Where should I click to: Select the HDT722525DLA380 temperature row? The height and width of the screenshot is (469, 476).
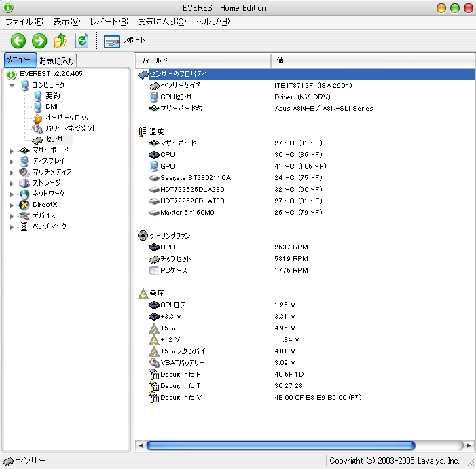pyautogui.click(x=306, y=190)
